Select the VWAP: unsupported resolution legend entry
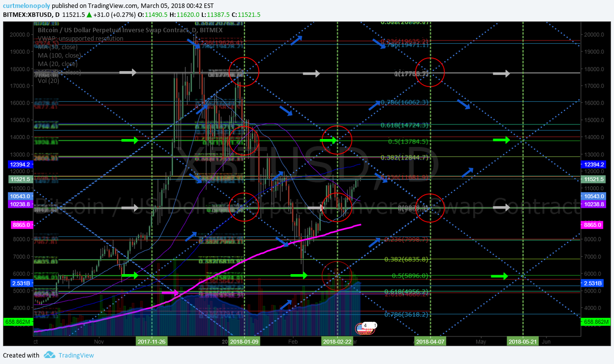This screenshot has width=614, height=364. point(81,39)
